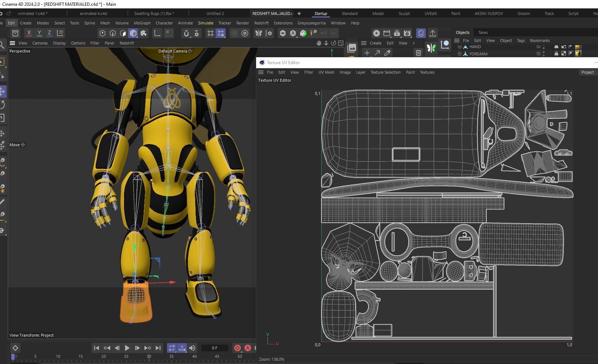
Task: Toggle workplane grid icon
Action: coord(211,33)
